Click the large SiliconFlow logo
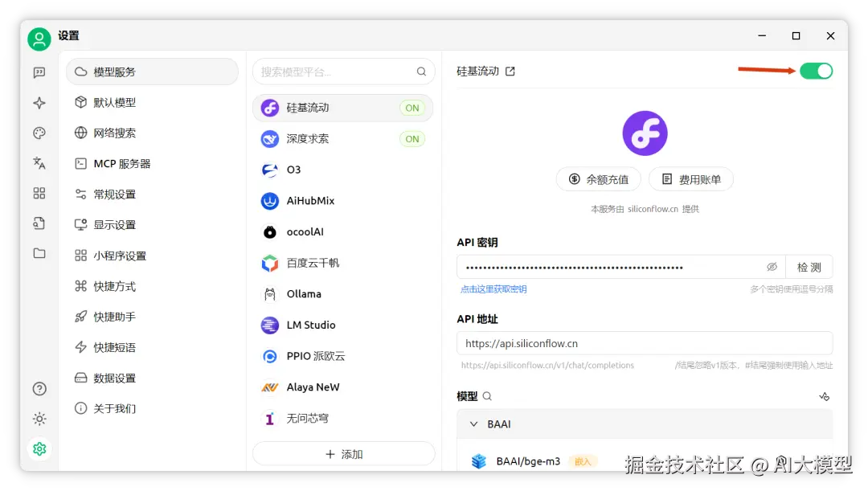This screenshot has width=868, height=491. [x=645, y=133]
